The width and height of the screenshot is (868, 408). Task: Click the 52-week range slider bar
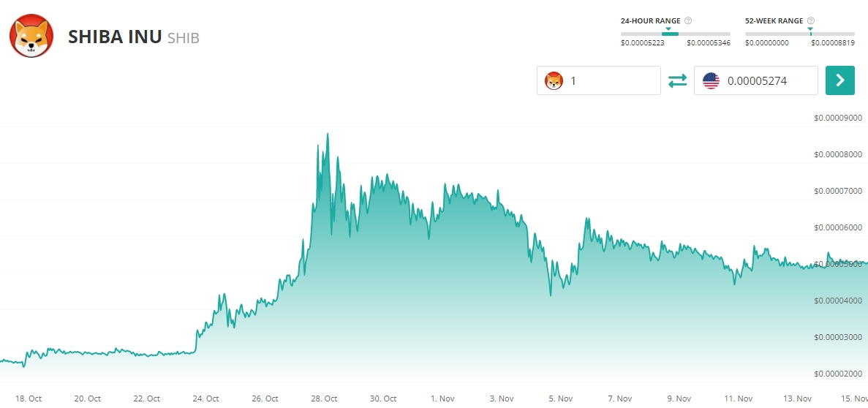click(799, 34)
